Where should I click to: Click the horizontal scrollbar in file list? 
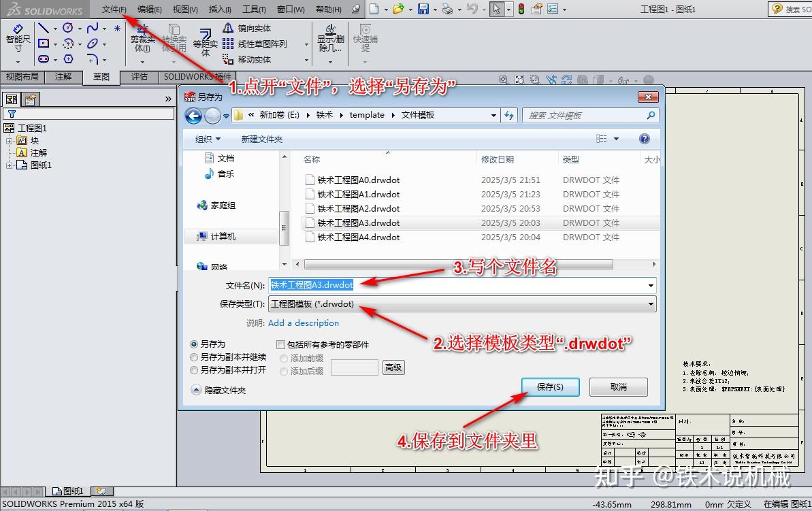458,265
